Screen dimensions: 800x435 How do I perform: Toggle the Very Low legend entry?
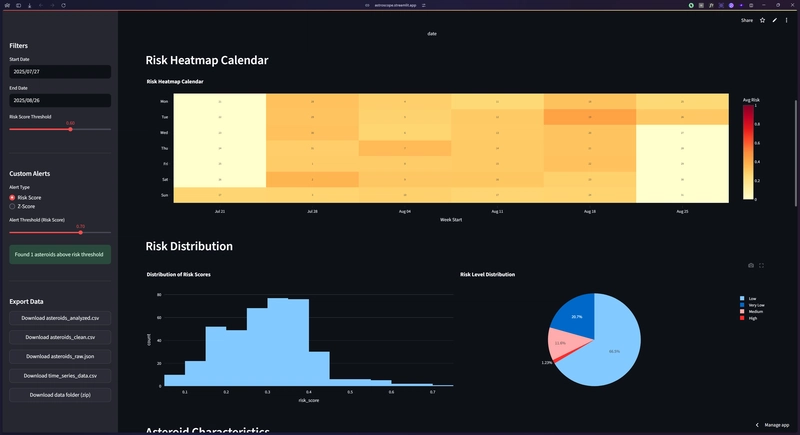point(752,305)
